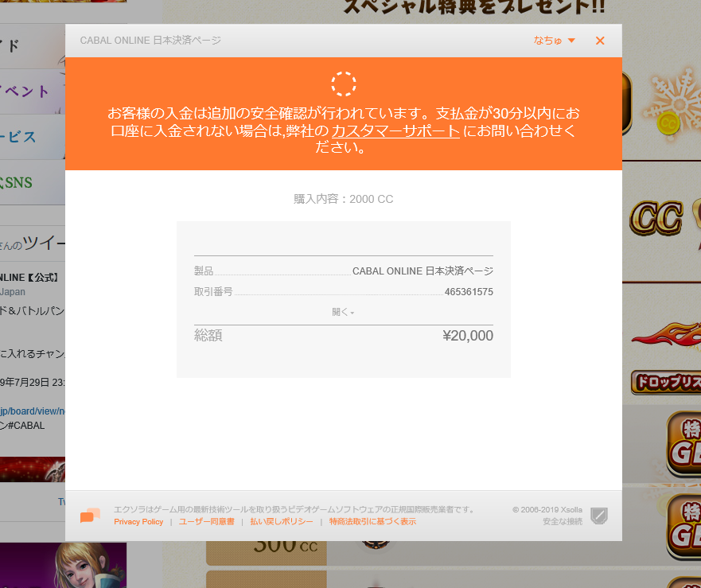Click the 安全な接続 text
701x588 pixels.
click(563, 522)
